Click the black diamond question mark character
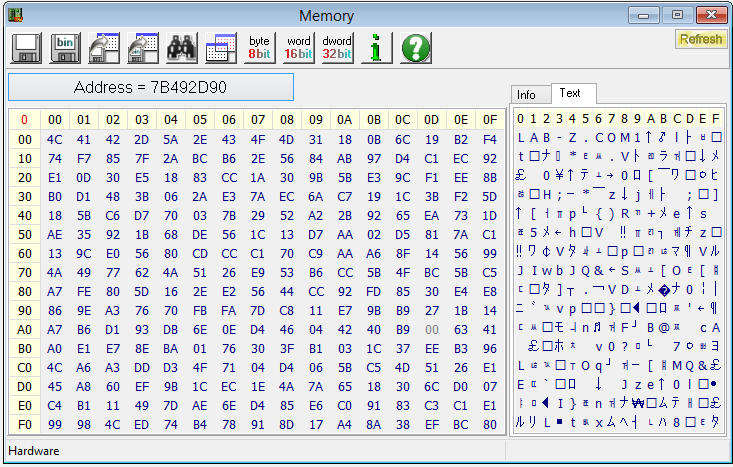Screen dimensions: 733x467 pos(664,290)
